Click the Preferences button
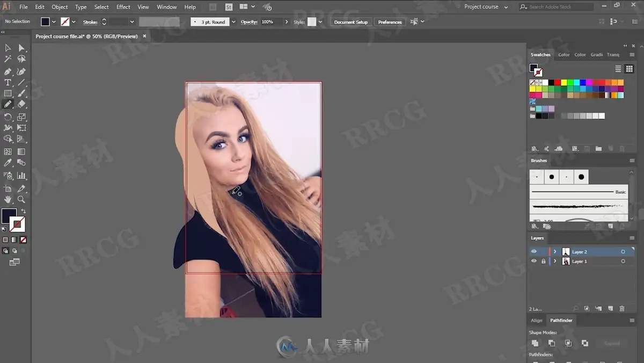Screen dimensions: 644x363 coord(390,22)
